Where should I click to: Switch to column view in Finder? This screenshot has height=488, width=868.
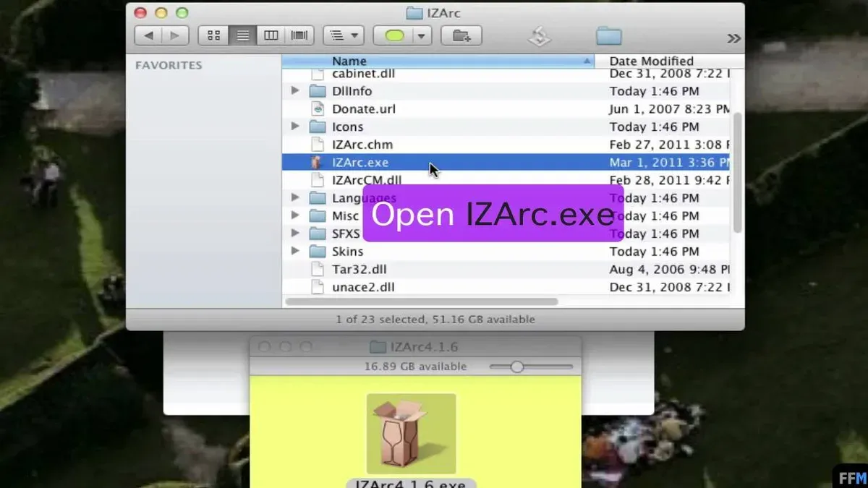271,35
